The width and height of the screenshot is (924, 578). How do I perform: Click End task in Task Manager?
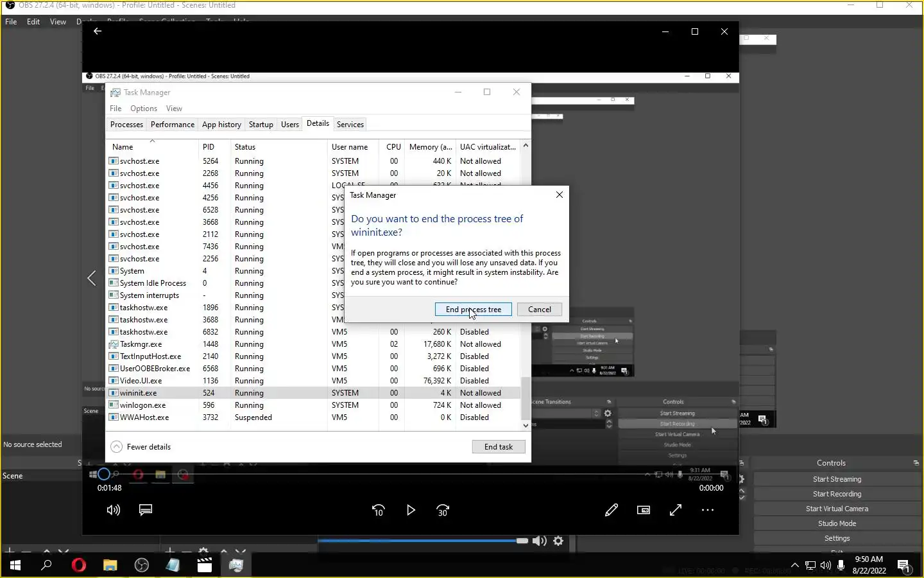(499, 446)
